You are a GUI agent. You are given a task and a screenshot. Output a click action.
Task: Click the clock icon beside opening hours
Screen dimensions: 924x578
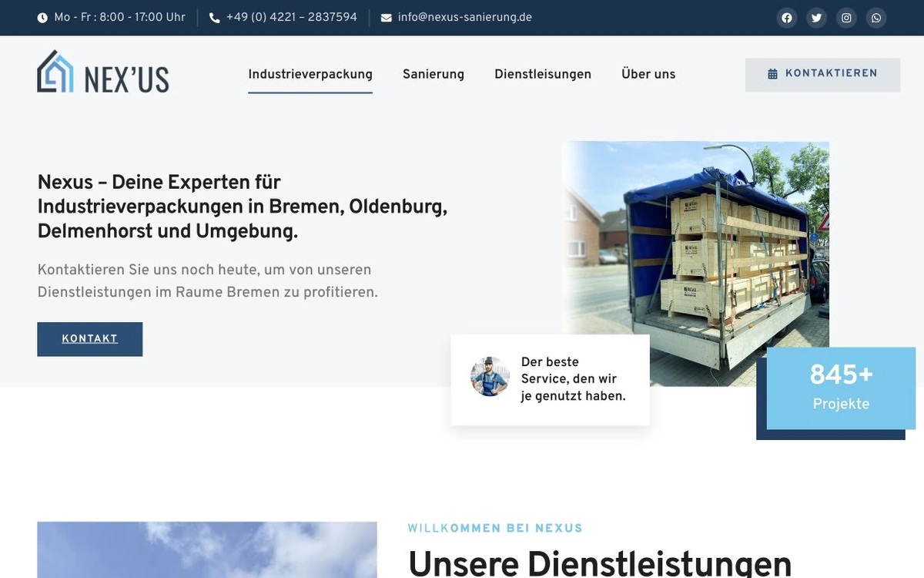click(x=42, y=18)
